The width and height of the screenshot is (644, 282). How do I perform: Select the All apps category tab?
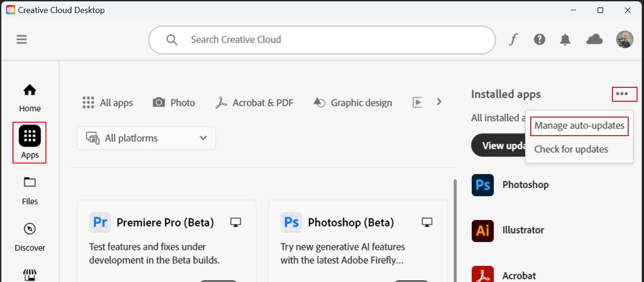click(108, 103)
